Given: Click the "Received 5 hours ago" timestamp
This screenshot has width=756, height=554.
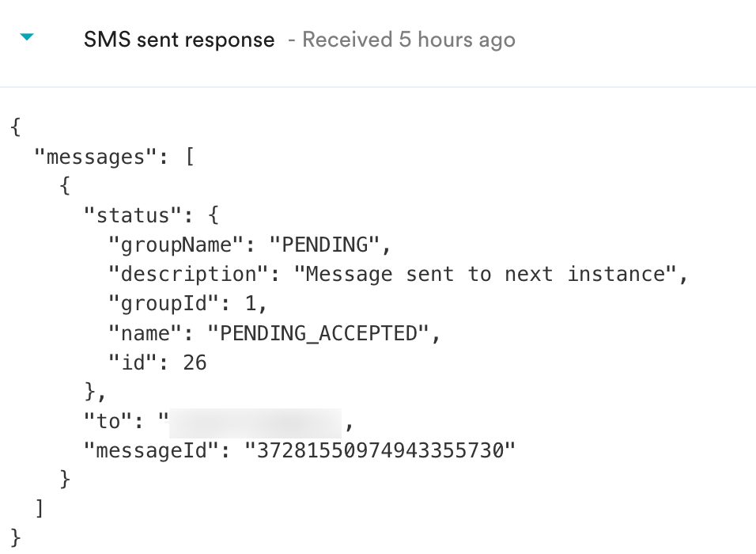Looking at the screenshot, I should coord(408,40).
